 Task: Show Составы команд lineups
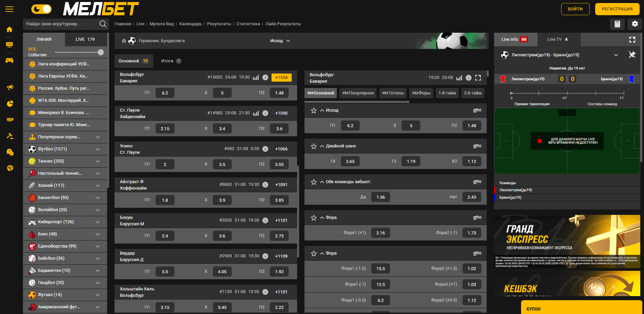coord(602,104)
